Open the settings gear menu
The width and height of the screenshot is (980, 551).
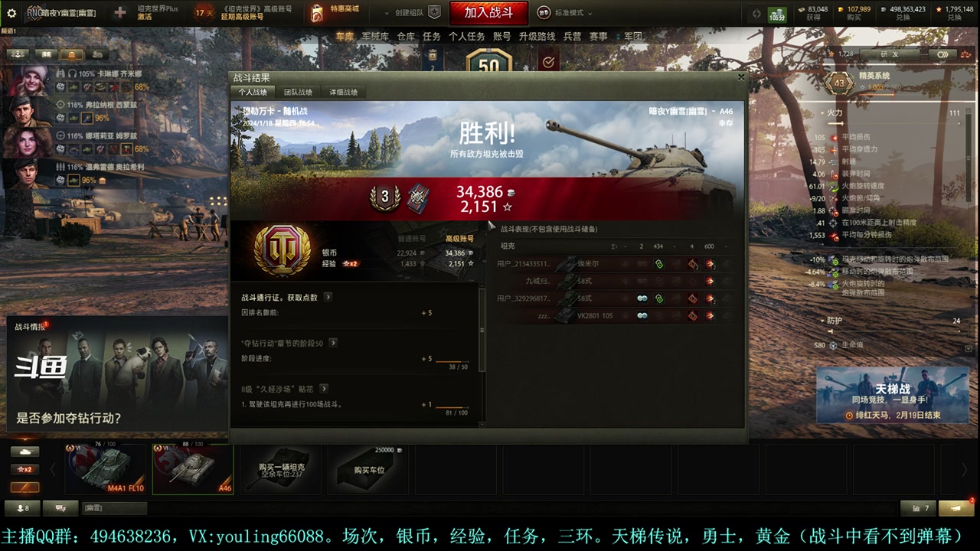click(x=11, y=13)
